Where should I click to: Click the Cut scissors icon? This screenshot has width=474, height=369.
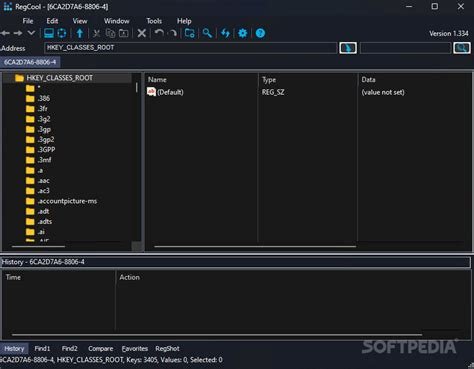(97, 33)
